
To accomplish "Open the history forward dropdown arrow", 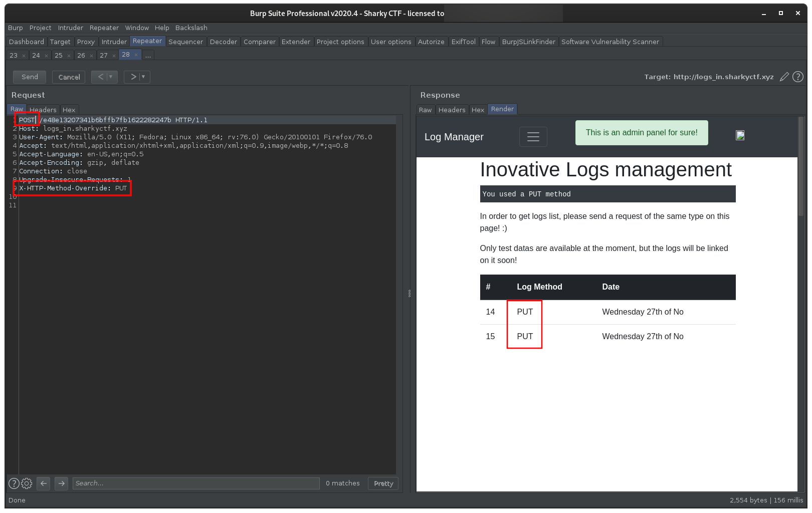I will [x=143, y=77].
